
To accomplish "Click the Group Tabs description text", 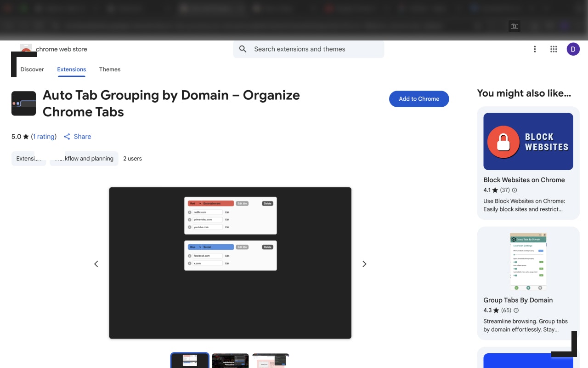I will point(526,325).
